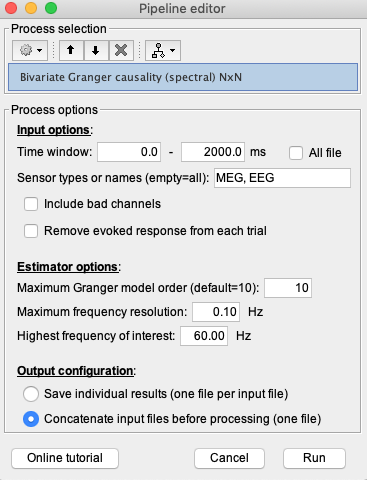Cancel the pipeline editor

pos(229,458)
